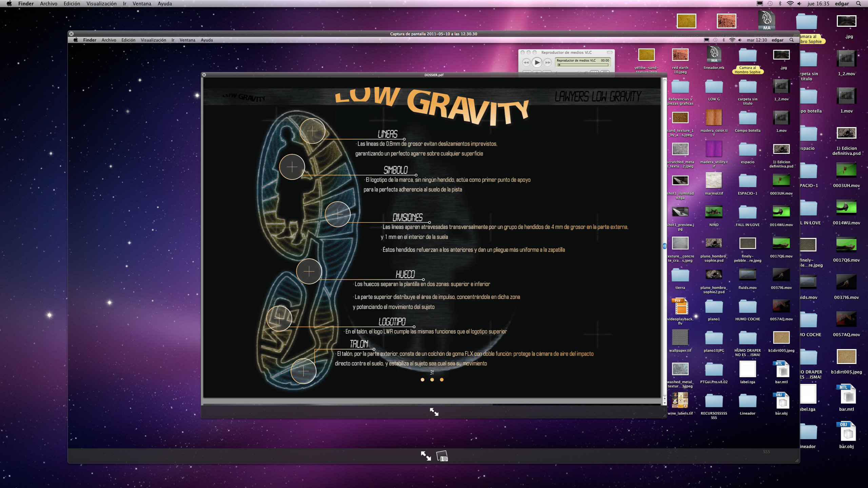Open the Wi-Fi status icon beside jue 16:35
This screenshot has width=868, height=488.
pyautogui.click(x=790, y=4)
